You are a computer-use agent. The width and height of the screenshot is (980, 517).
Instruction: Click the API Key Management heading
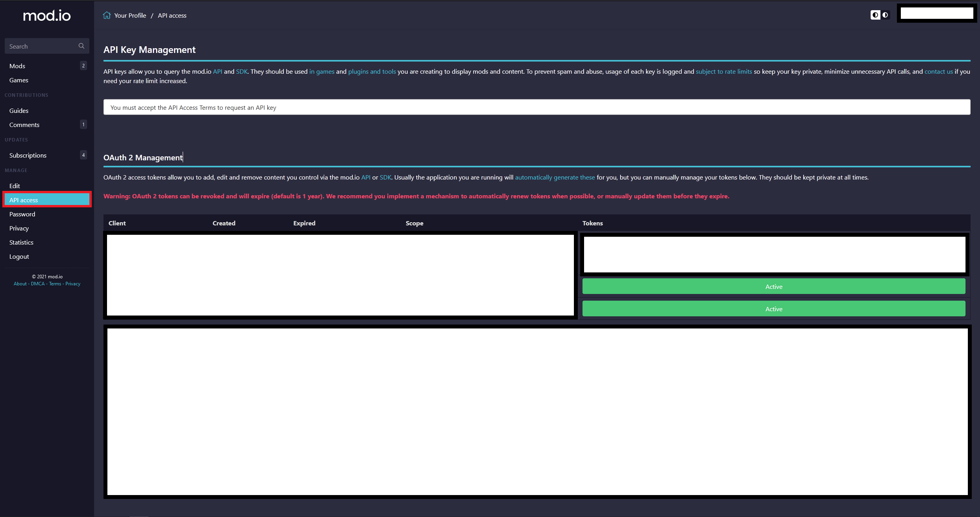click(149, 50)
